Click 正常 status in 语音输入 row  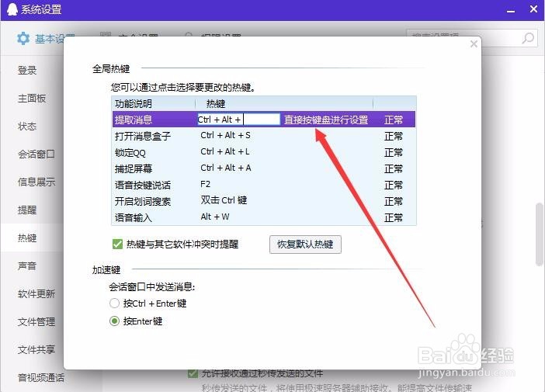(x=393, y=217)
